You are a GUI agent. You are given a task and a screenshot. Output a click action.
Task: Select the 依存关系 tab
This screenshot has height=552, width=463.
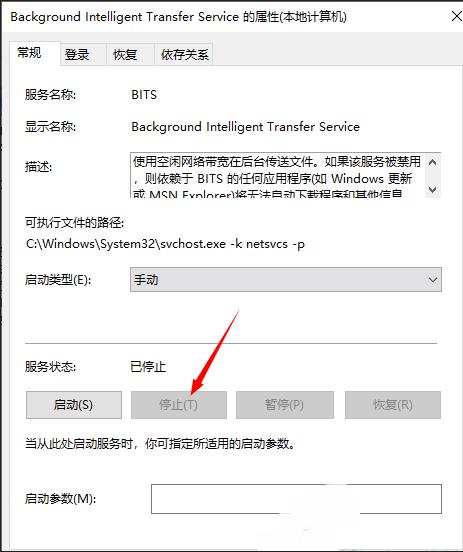pos(184,55)
